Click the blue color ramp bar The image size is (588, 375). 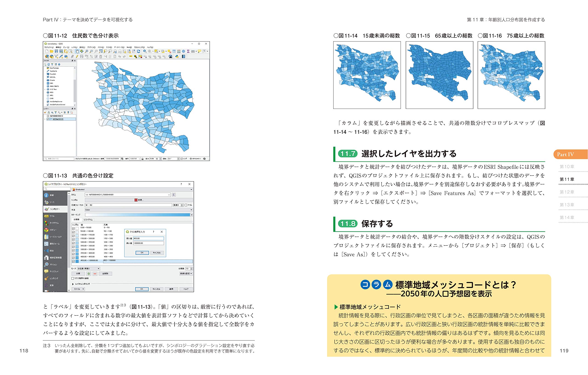tap(138, 215)
